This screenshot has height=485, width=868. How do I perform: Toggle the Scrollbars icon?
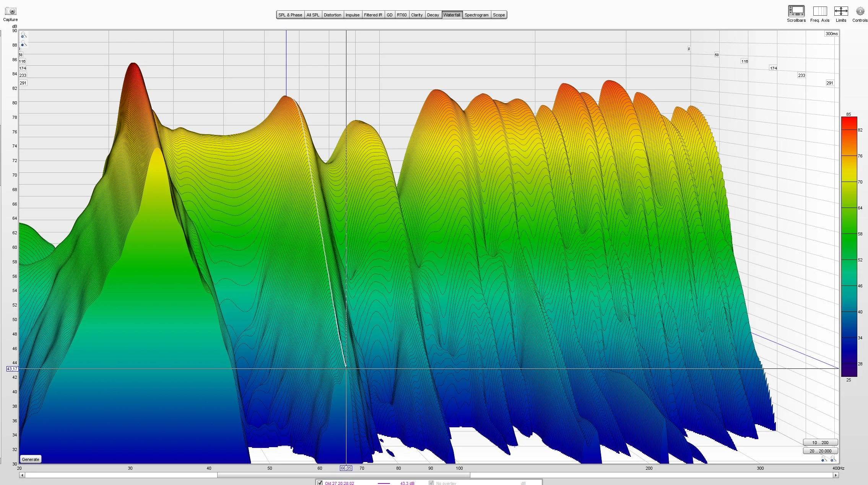796,11
